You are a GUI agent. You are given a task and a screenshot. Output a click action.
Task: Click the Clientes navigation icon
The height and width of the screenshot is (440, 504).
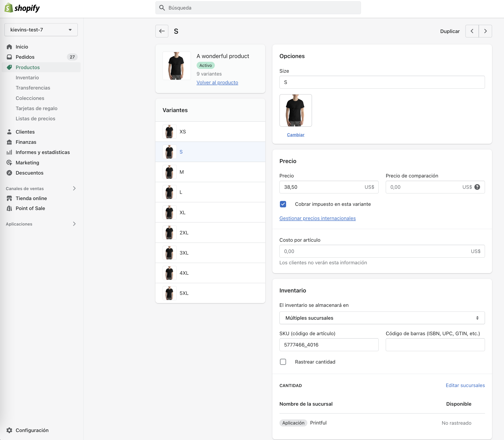[10, 132]
